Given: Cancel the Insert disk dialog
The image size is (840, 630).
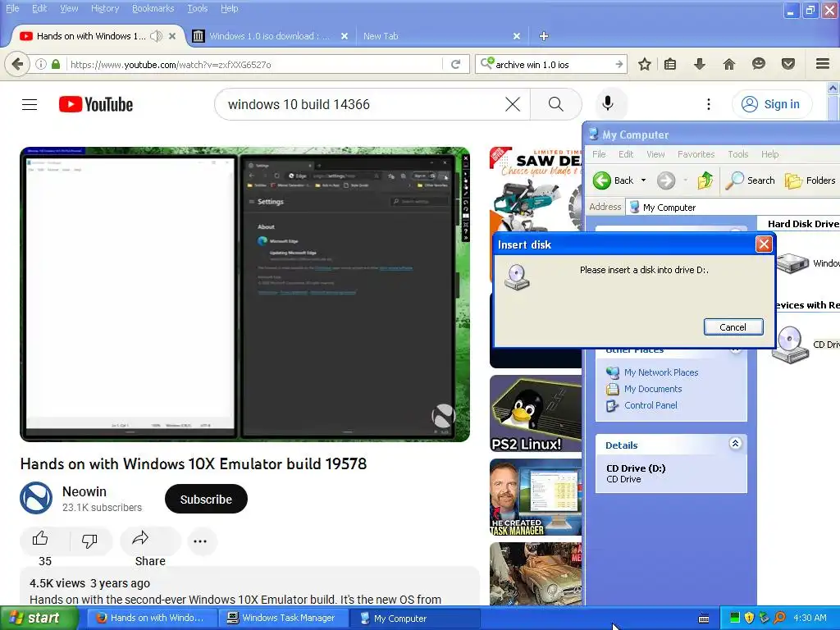Looking at the screenshot, I should [x=733, y=327].
